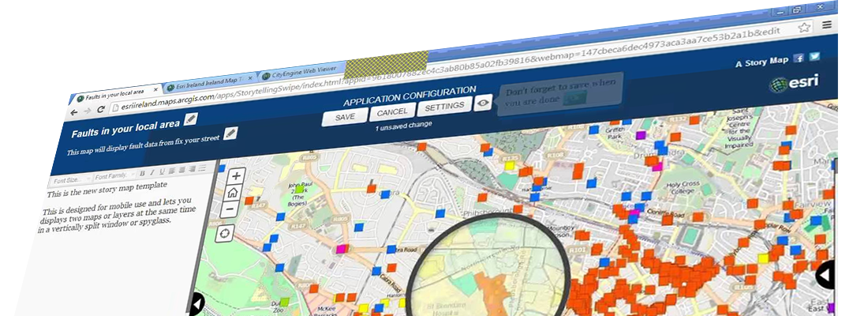Image resolution: width=868 pixels, height=316 pixels.
Task: Click the SAVE button
Action: [345, 117]
